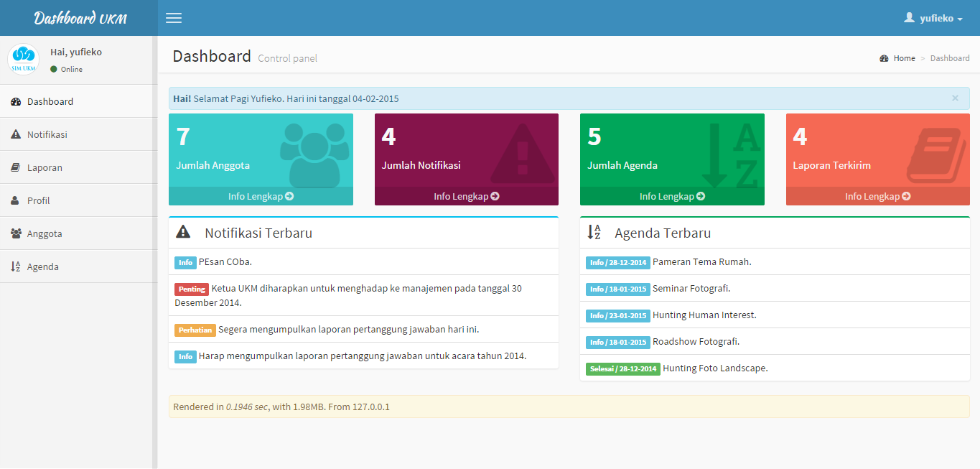Click the Ketua UKM diharapkan notification text
The image size is (980, 469).
pyautogui.click(x=348, y=295)
